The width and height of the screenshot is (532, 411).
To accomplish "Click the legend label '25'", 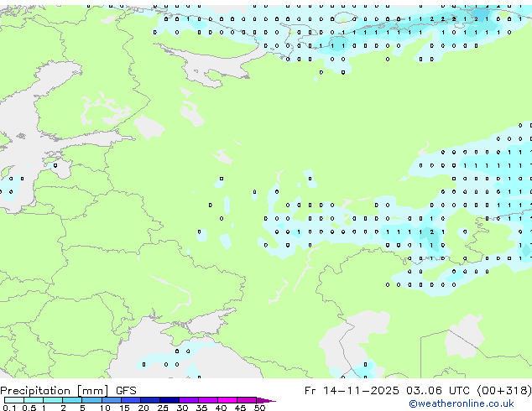I will click(x=163, y=408).
